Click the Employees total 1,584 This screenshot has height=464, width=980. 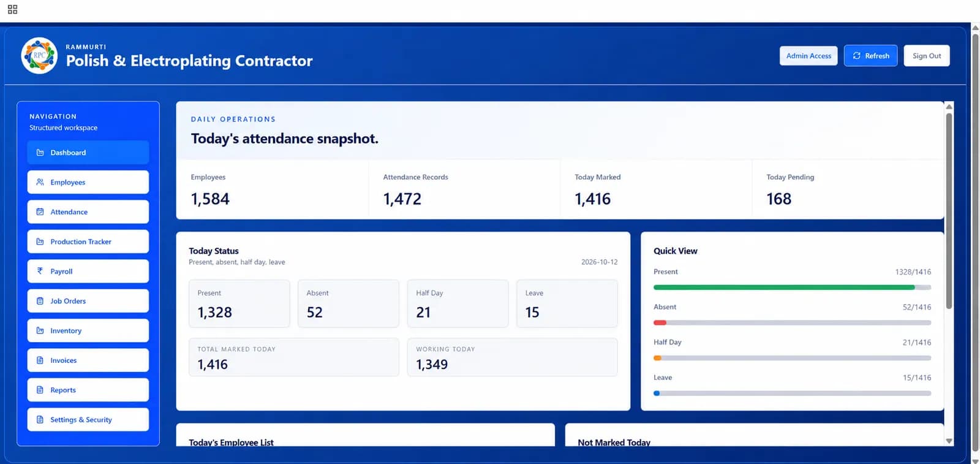click(x=210, y=199)
